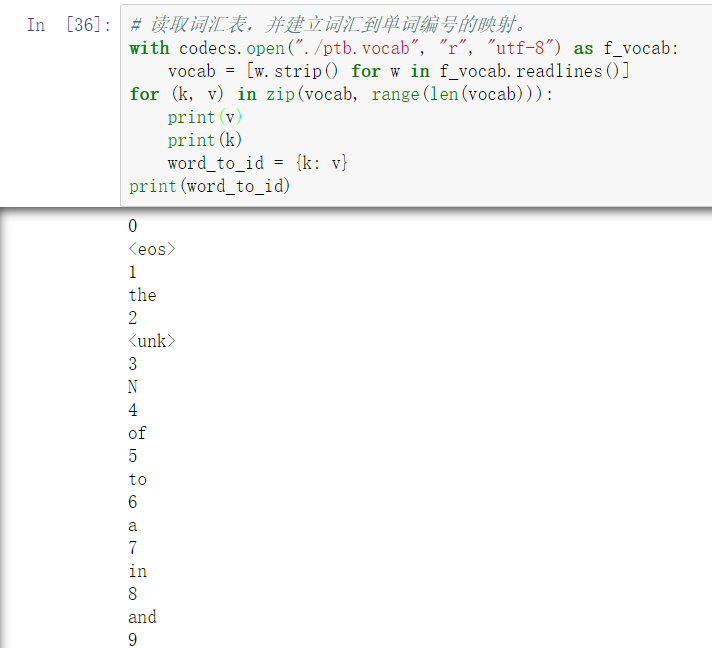712x648 pixels.
Task: Click output text 'to'
Action: (x=138, y=479)
